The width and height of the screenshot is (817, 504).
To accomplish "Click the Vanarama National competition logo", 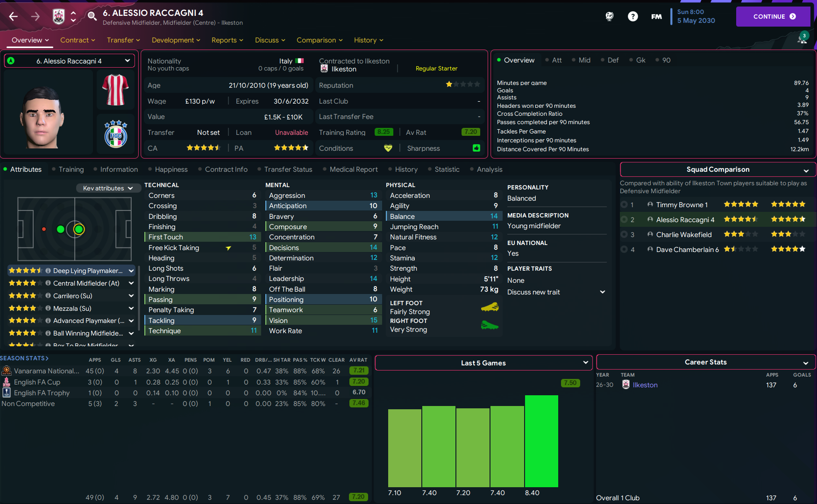I will click(x=7, y=371).
